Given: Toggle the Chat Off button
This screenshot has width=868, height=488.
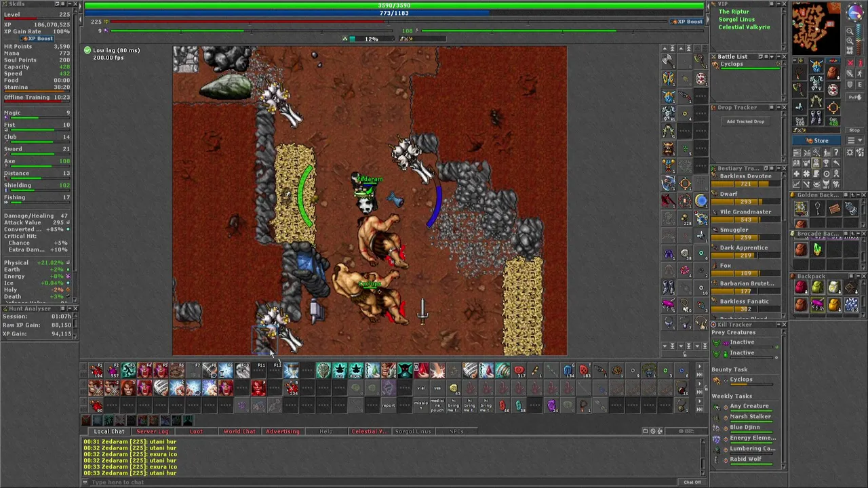Looking at the screenshot, I should click(x=692, y=482).
